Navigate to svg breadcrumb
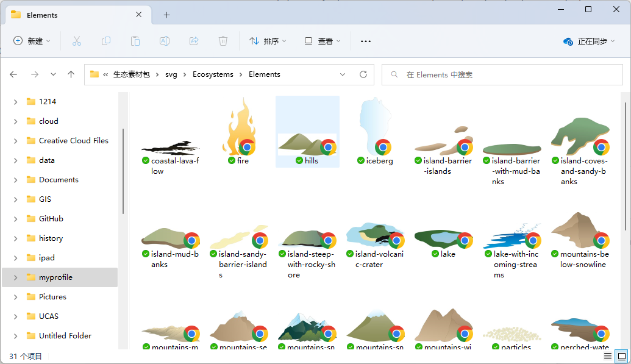The height and width of the screenshot is (364, 631). pos(171,74)
